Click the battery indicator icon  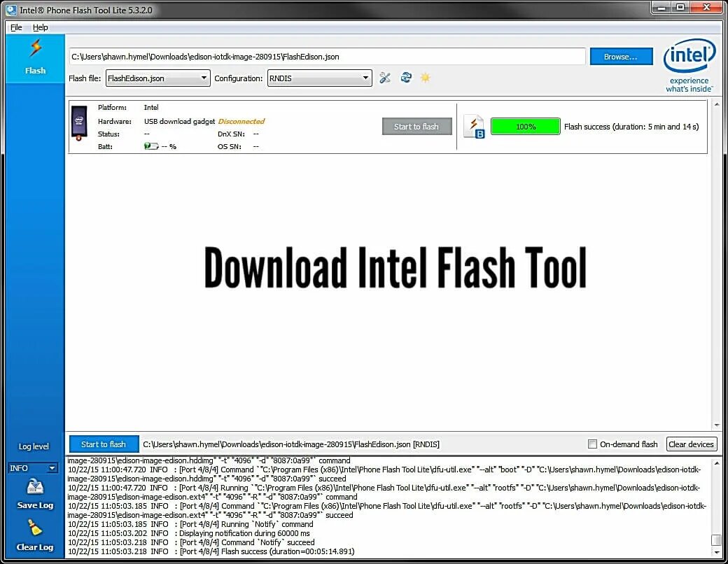151,146
